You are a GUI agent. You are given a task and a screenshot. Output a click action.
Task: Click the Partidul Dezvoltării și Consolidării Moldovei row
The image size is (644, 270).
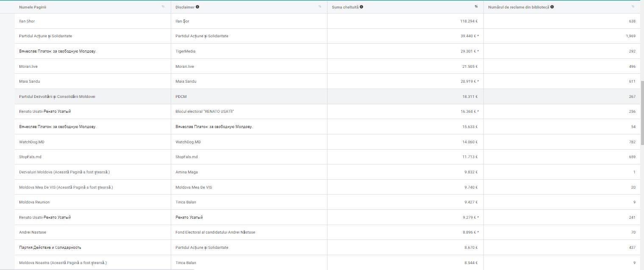(x=57, y=97)
